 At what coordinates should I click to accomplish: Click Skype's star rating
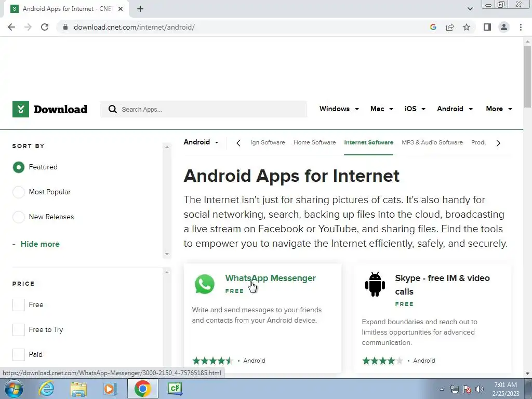[x=383, y=361]
